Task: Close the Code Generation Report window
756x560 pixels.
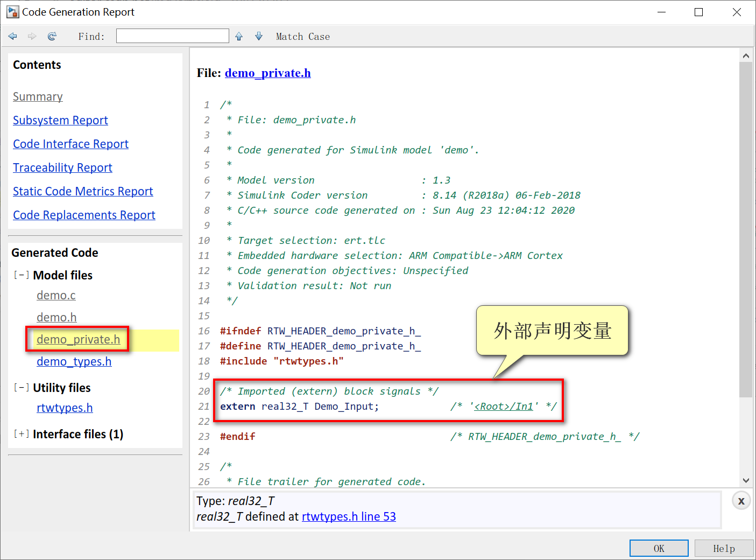Action: pyautogui.click(x=737, y=12)
